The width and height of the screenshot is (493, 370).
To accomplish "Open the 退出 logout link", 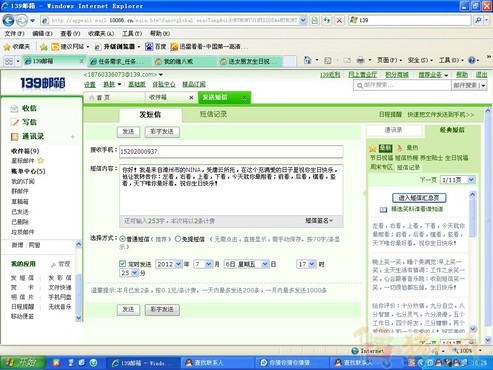I will pyautogui.click(x=481, y=75).
